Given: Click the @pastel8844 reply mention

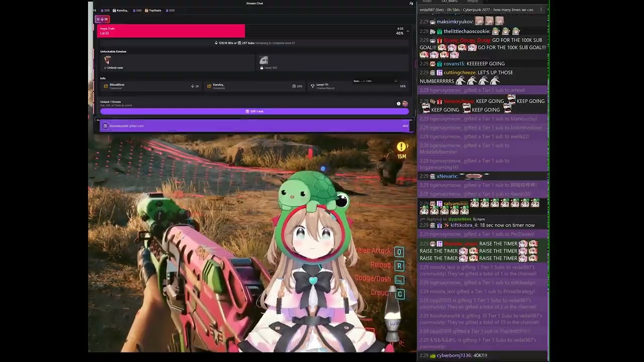Looking at the screenshot, I should [460, 219].
